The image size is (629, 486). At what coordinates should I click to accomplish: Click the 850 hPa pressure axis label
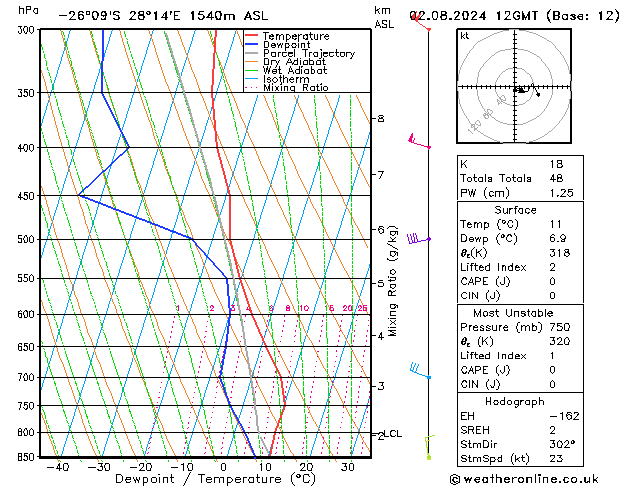[x=26, y=457]
